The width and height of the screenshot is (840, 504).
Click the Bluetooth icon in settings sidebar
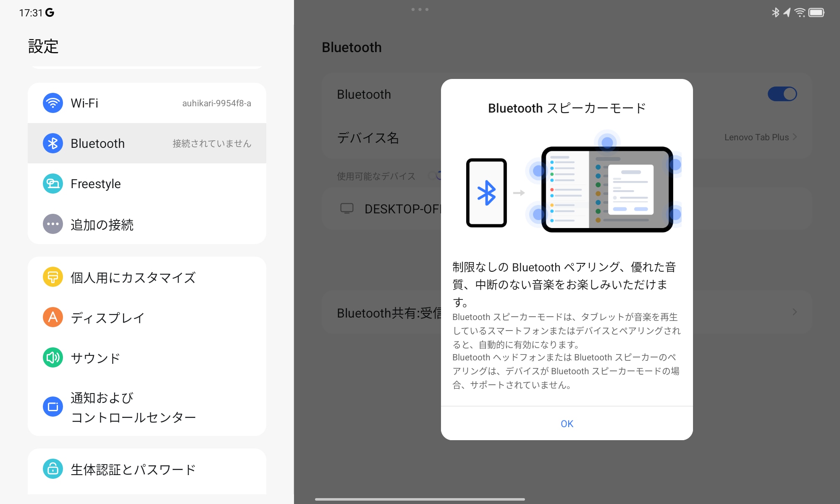(x=53, y=143)
